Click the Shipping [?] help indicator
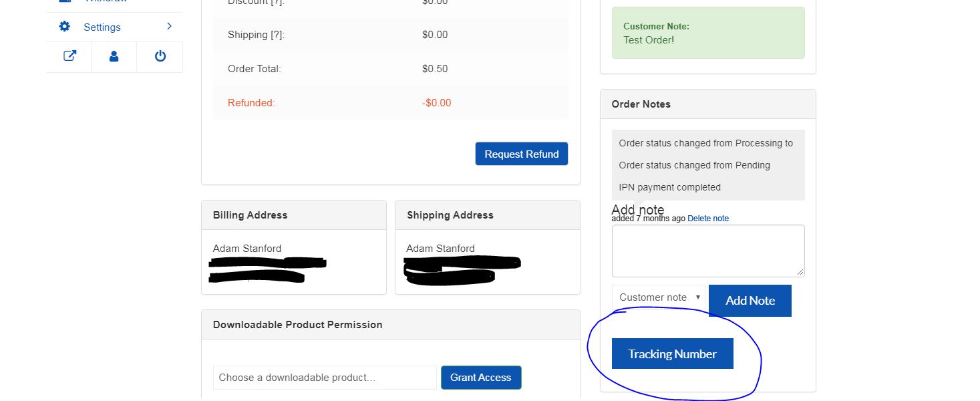Viewport: 980px width, 401px height. click(x=278, y=35)
